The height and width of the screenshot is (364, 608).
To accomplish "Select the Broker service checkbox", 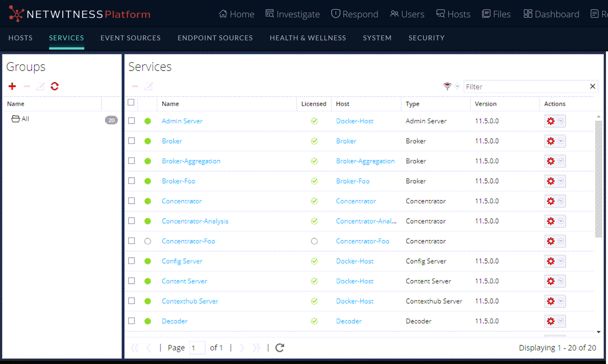I will (x=131, y=141).
